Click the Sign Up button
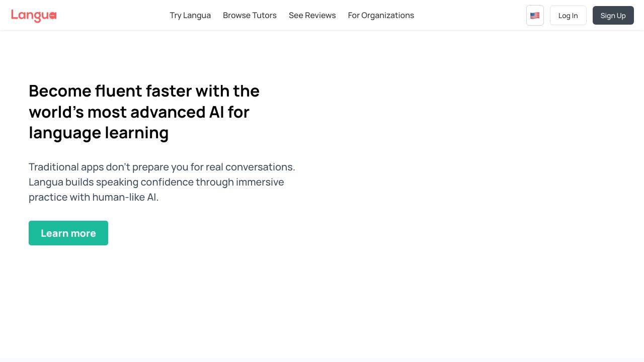Screen dimensions: 644x362 coord(613,16)
